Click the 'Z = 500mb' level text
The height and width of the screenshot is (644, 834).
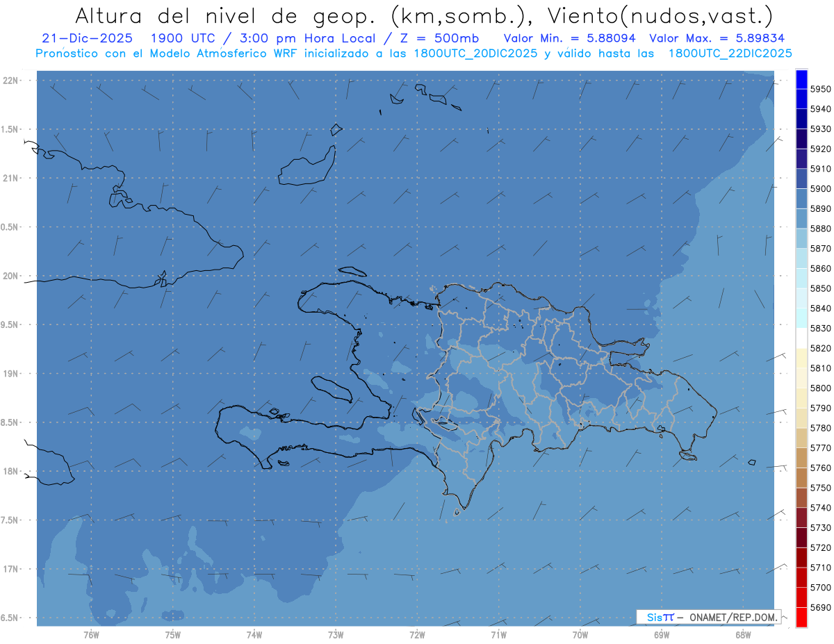[x=439, y=38]
